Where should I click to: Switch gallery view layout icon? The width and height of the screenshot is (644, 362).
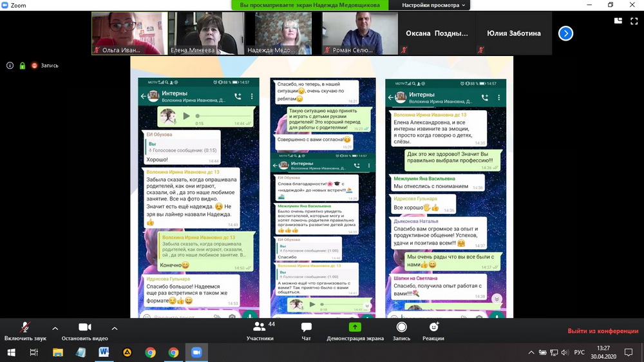point(618,21)
